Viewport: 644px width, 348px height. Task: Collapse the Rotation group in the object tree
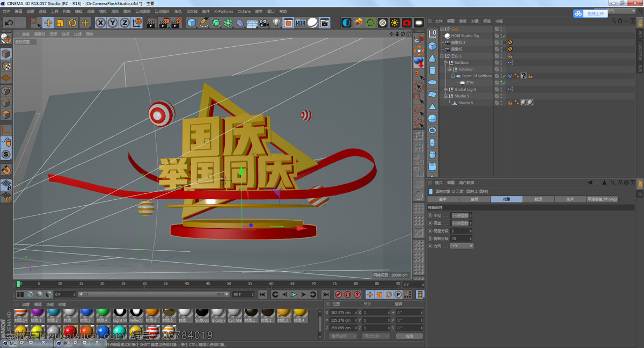[449, 69]
